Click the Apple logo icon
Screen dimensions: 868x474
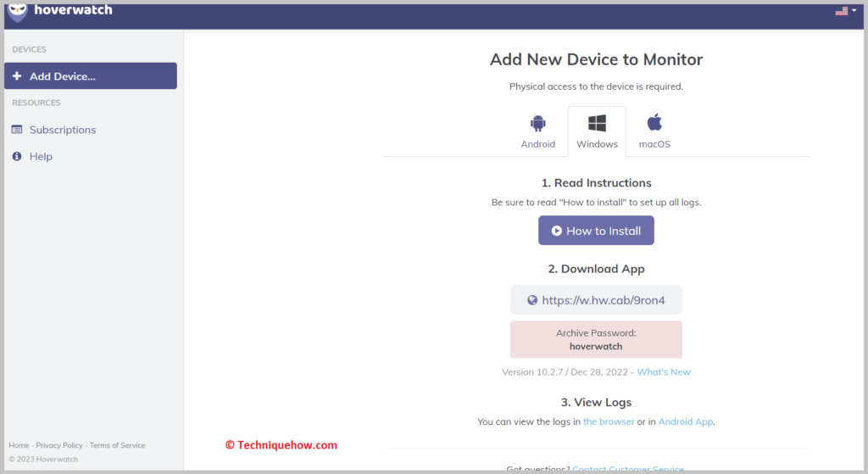coord(655,122)
